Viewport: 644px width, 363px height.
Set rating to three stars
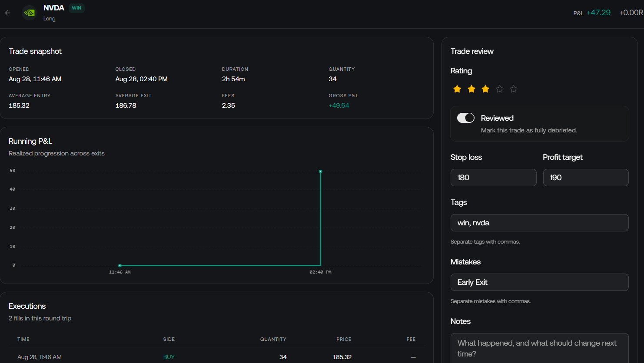[x=485, y=89]
